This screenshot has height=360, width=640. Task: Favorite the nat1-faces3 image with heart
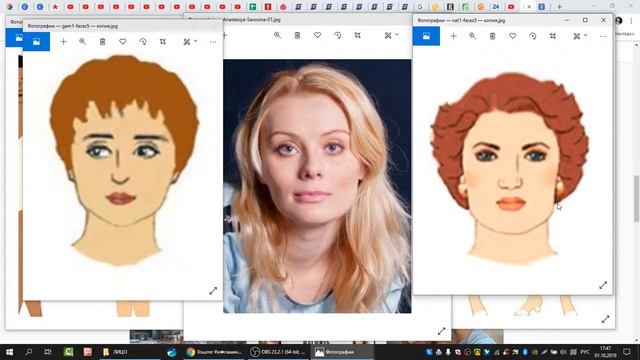point(512,36)
